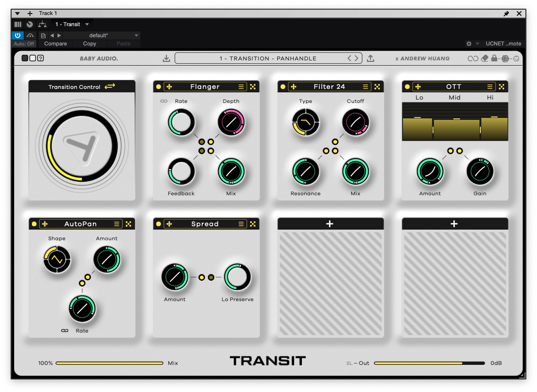Viewport: 537px width, 392px height.
Task: Select the dark theme square
Action: (x=25, y=58)
